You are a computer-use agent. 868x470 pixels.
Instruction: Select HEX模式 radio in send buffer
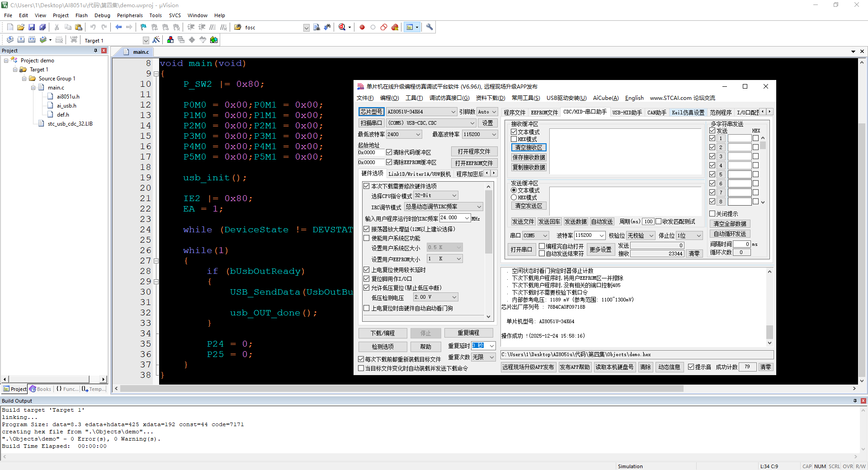(514, 197)
